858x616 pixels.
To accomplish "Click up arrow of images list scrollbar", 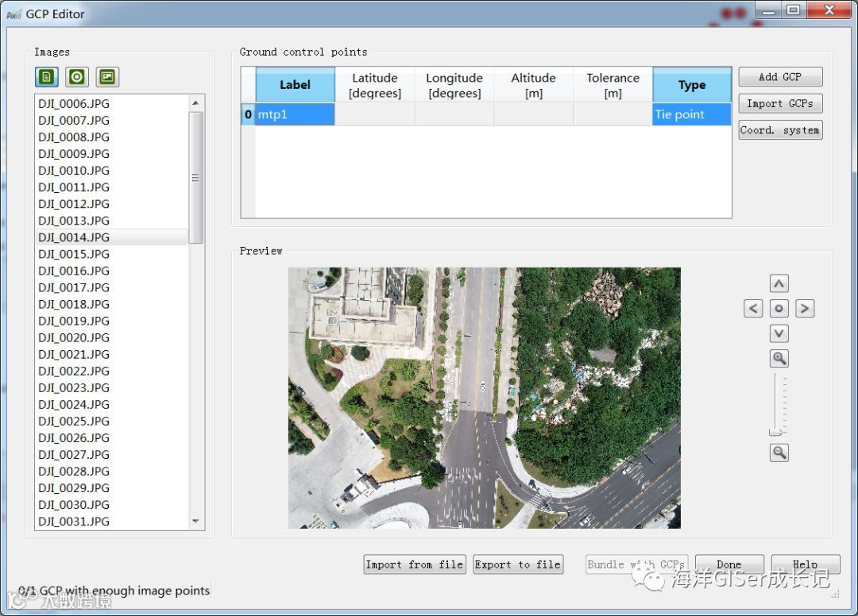I will (x=196, y=102).
